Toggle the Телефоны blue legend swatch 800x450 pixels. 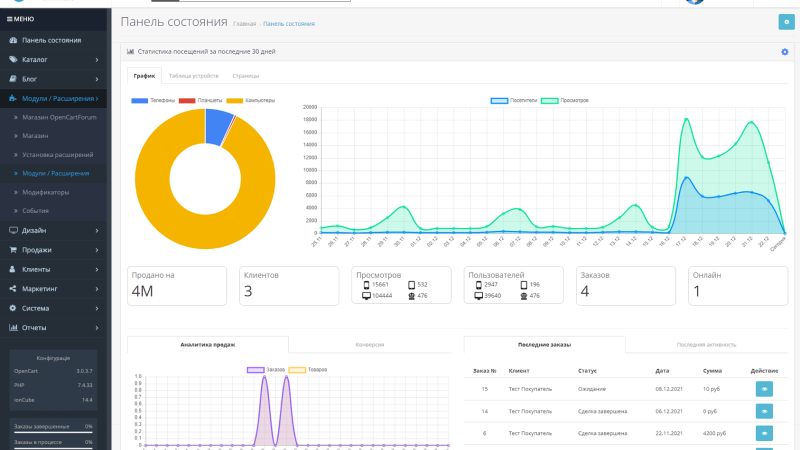tap(139, 101)
